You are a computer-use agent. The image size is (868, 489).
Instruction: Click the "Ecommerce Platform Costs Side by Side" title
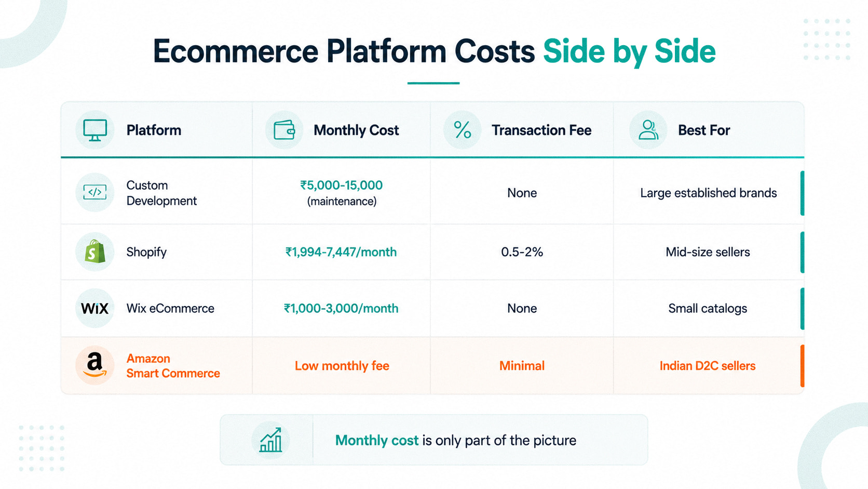coord(434,51)
